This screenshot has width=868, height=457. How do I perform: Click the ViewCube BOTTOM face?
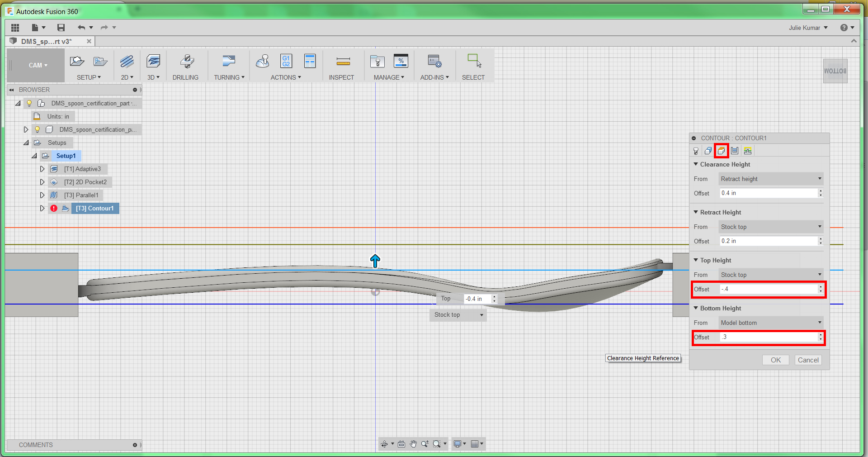(x=835, y=71)
